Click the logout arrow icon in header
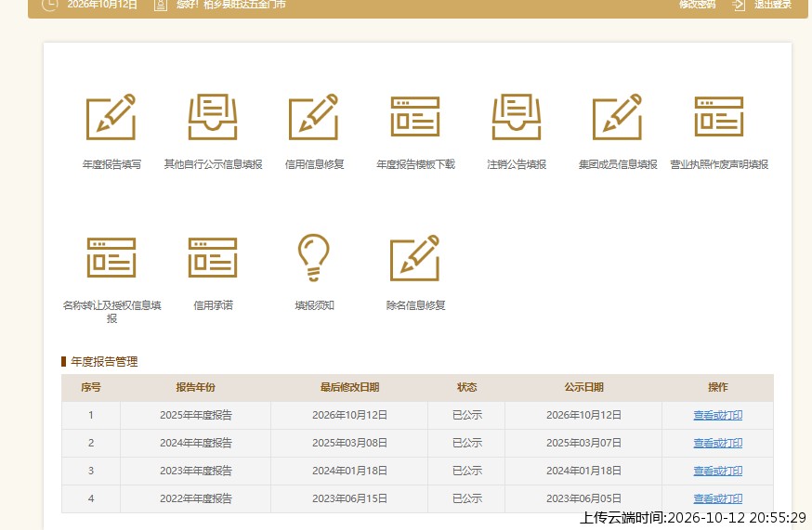Viewport: 812px width, 530px height. pyautogui.click(x=739, y=5)
